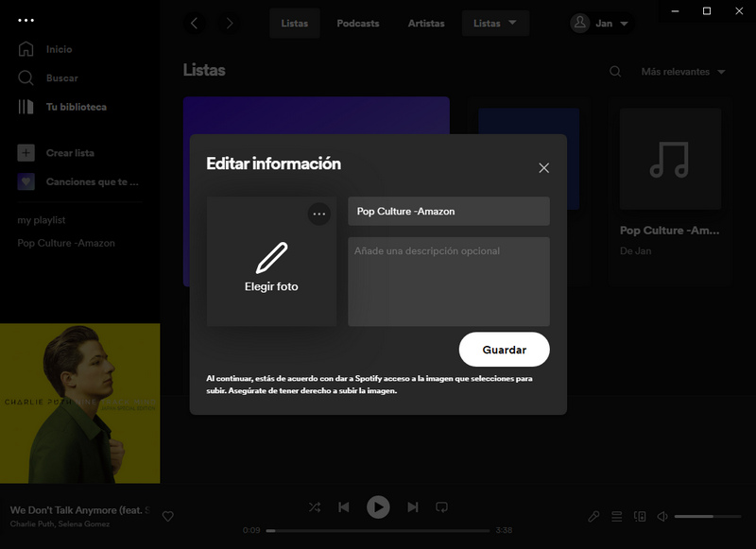Open the play queue icon
Screen dimensions: 756x549
(x=616, y=516)
